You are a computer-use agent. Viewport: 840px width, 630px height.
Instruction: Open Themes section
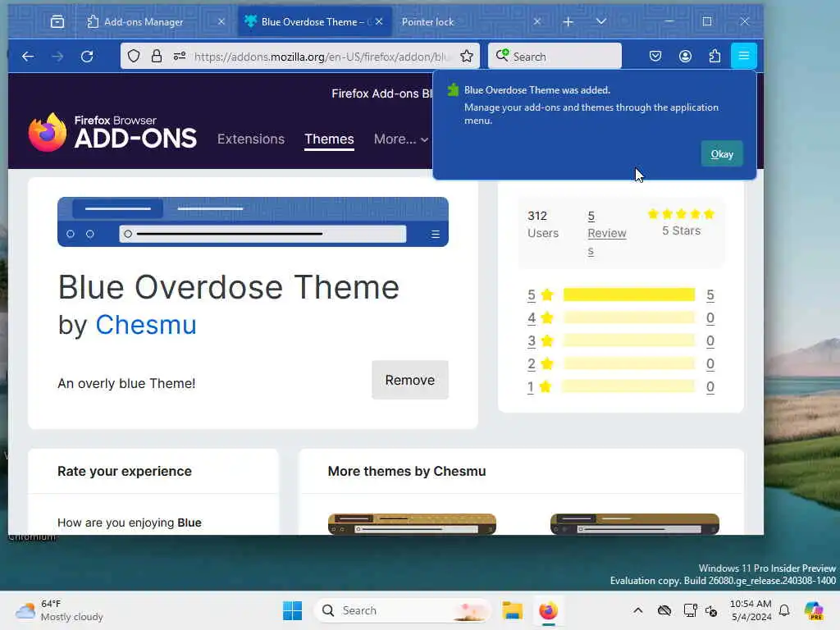329,139
